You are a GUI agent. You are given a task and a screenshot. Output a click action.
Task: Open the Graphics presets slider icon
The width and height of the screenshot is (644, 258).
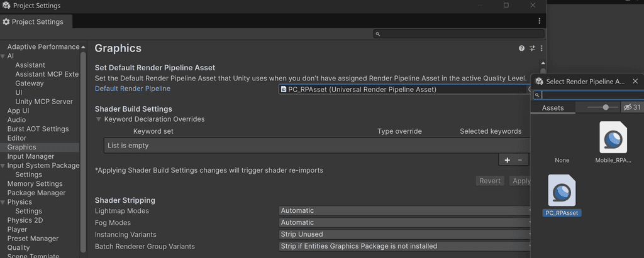[532, 48]
